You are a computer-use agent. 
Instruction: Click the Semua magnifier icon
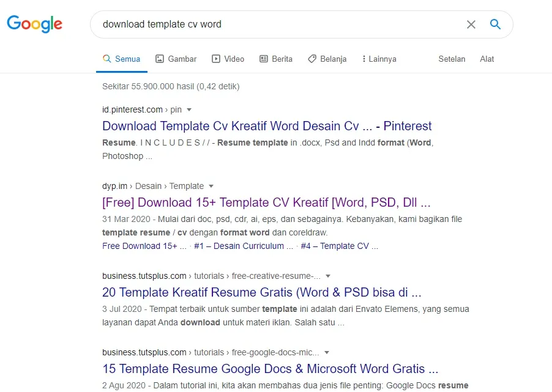point(106,59)
